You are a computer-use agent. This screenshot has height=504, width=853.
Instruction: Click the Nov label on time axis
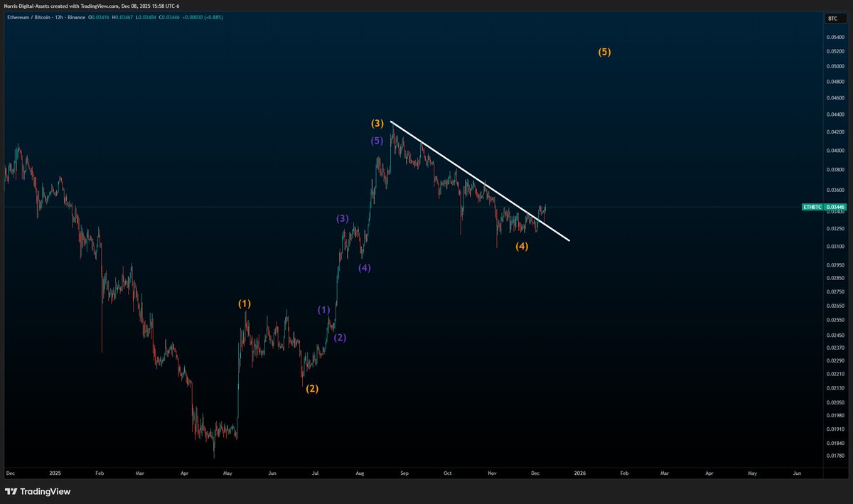(492, 473)
